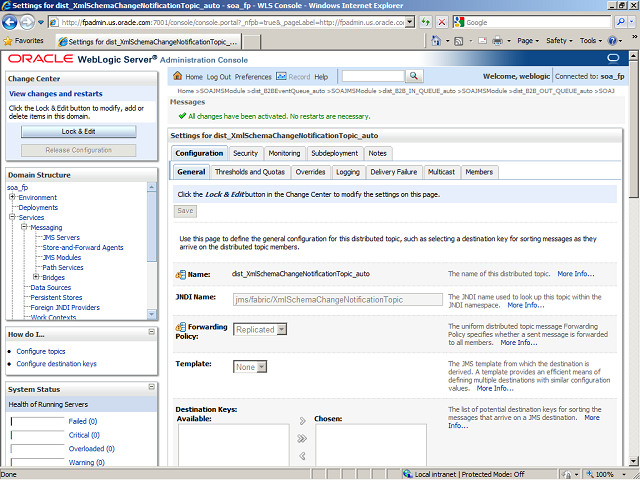Select JMS Modules in Domain Structure
This screenshot has height=480, width=640.
[62, 257]
